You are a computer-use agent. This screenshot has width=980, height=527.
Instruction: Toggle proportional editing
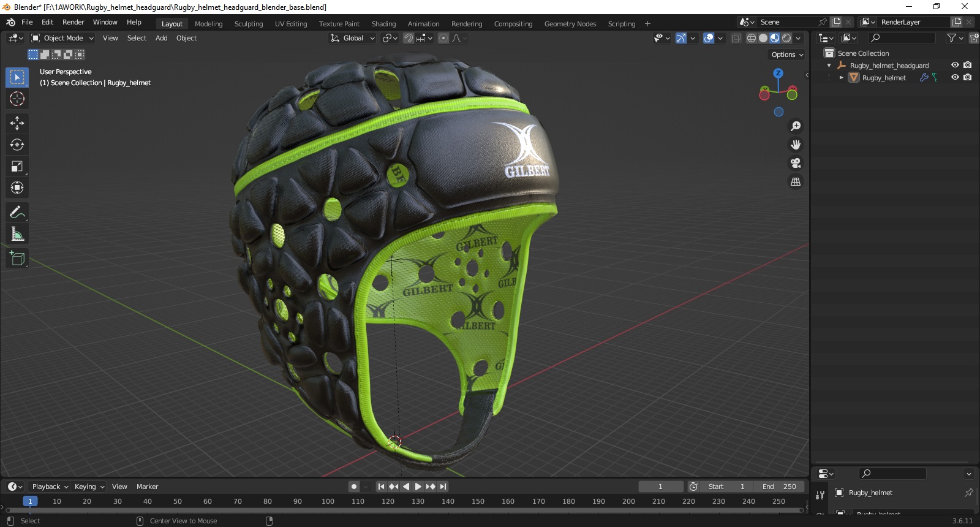click(x=443, y=38)
